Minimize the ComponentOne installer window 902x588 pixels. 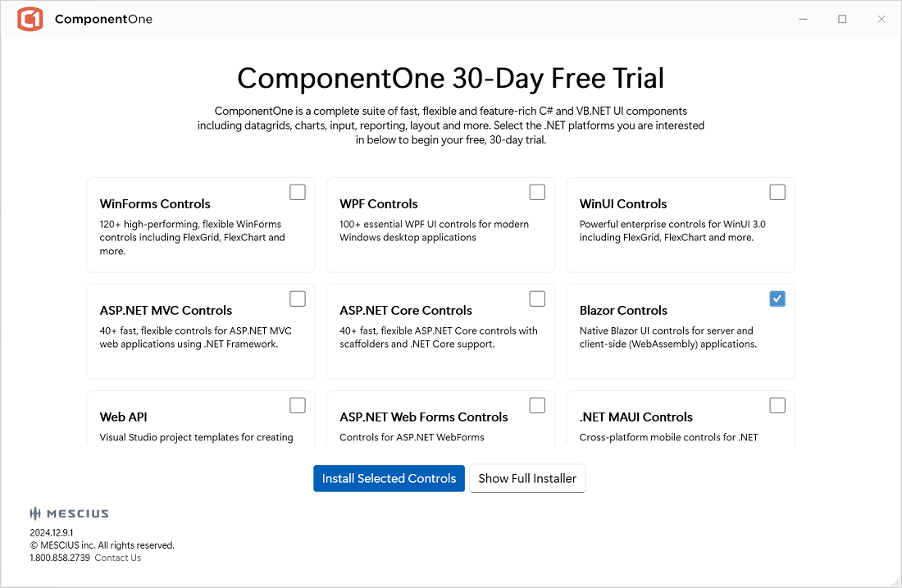[x=803, y=19]
